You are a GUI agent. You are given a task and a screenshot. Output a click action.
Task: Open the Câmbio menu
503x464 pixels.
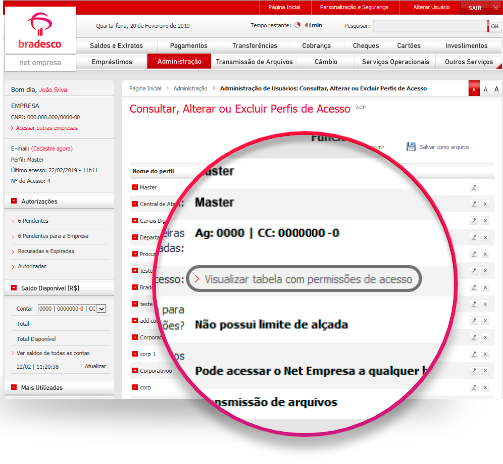326,62
